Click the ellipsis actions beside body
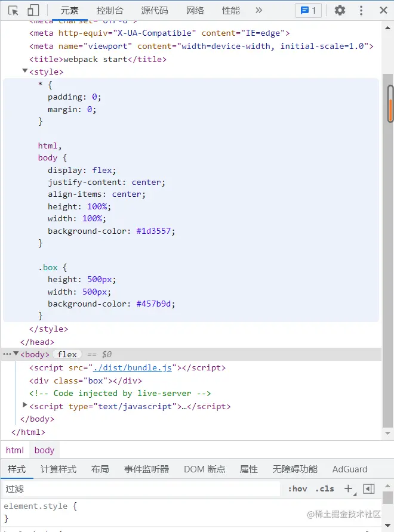The height and width of the screenshot is (532, 394). tap(7, 354)
